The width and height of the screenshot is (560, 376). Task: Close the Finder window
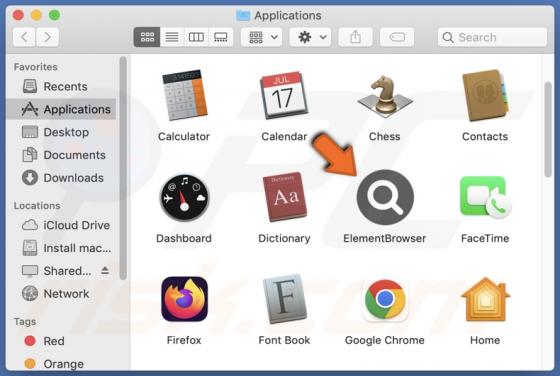click(x=18, y=15)
